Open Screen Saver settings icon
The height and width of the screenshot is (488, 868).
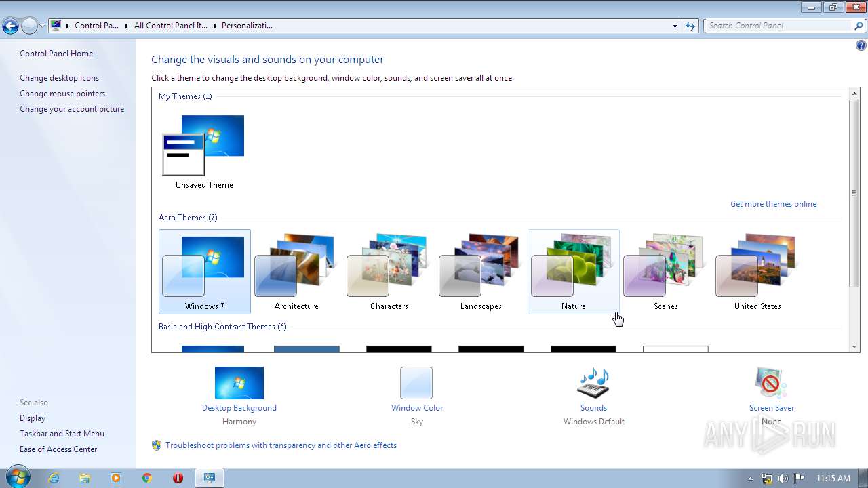pyautogui.click(x=771, y=383)
